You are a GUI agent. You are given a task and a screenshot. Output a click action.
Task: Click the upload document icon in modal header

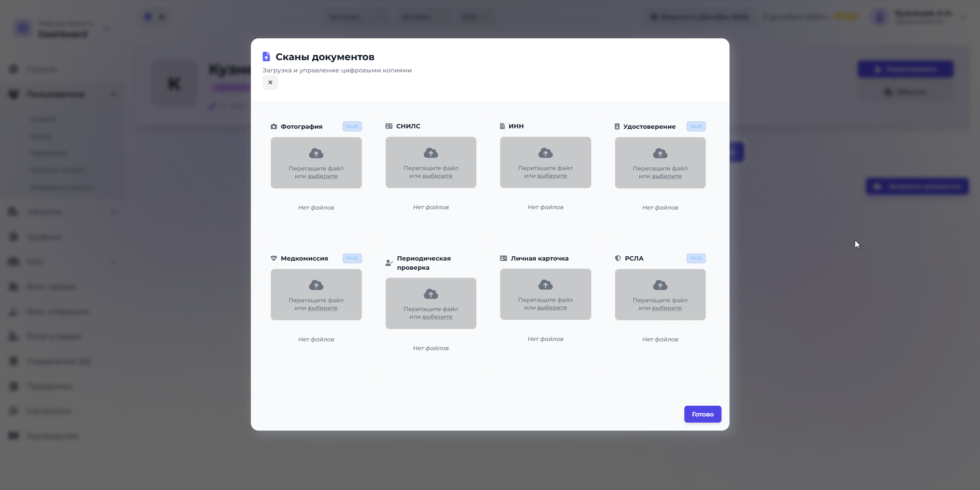[x=266, y=56]
